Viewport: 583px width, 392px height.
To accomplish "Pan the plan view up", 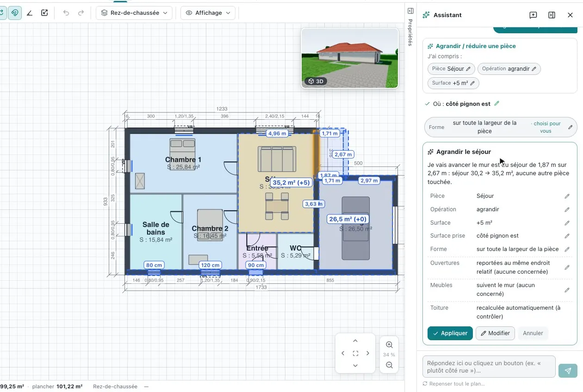I will 355,341.
